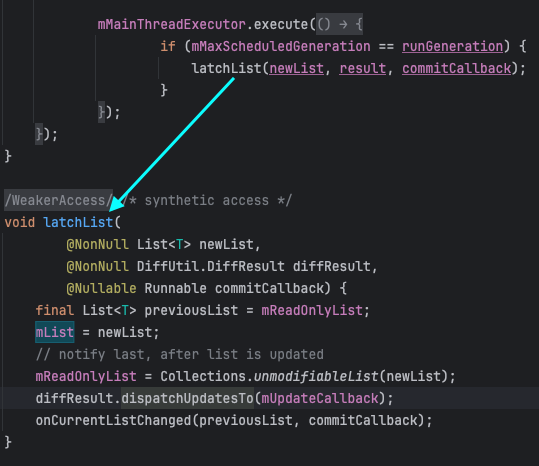Click the 'notify last, after list is updated' comment
Viewport: 539px width, 466px height.
[x=180, y=354]
